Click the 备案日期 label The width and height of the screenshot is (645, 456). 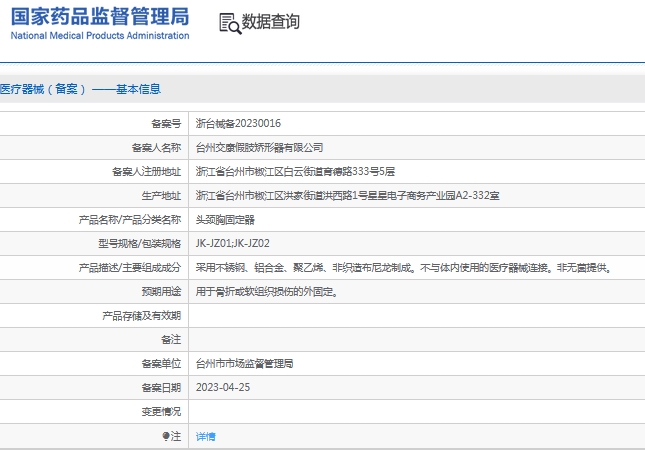(161, 387)
